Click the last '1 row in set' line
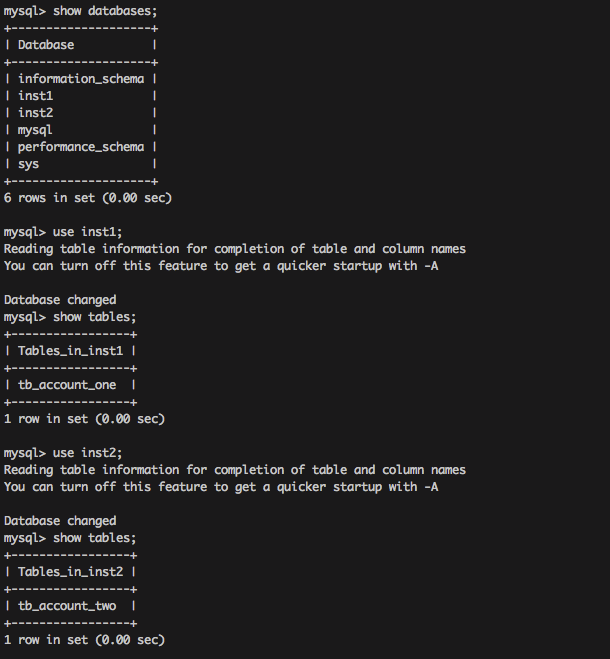Image resolution: width=610 pixels, height=659 pixels. (85, 640)
